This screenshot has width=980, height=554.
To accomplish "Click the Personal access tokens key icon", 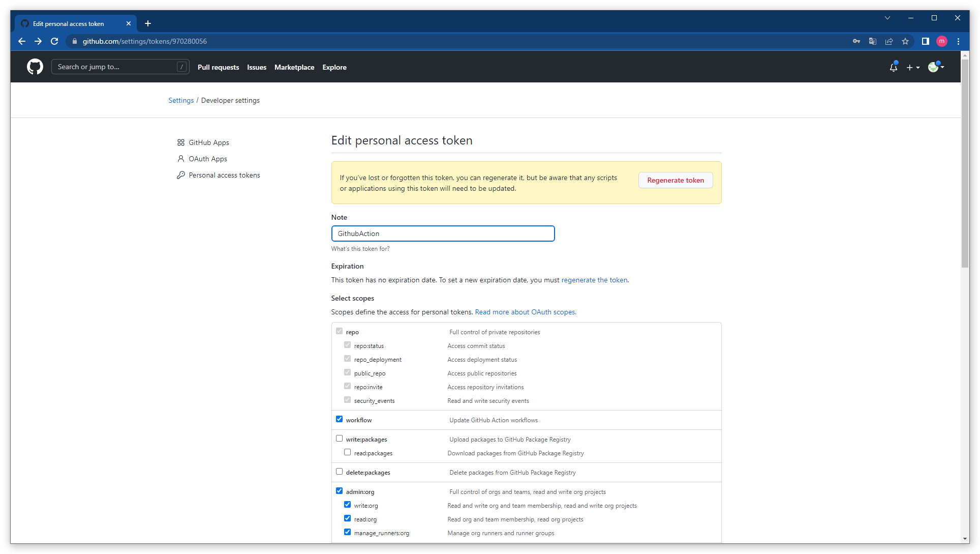I will (181, 175).
